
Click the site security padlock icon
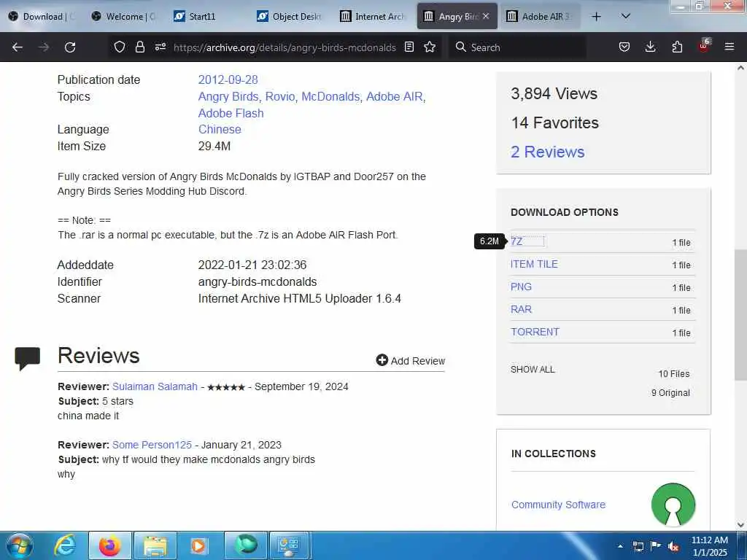(139, 47)
